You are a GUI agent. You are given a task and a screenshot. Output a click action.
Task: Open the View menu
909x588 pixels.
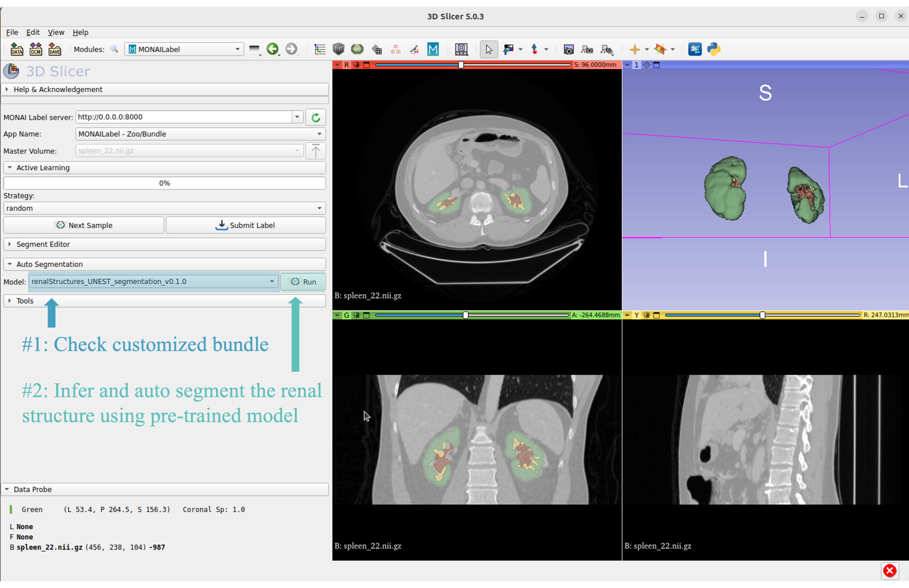coord(56,32)
